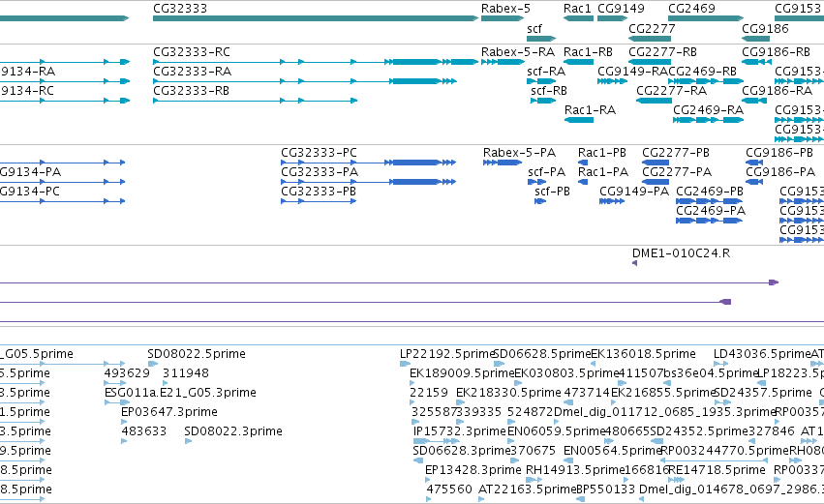Select EST SD24357.5prime
This screenshot has height=504, width=824.
pos(763,393)
